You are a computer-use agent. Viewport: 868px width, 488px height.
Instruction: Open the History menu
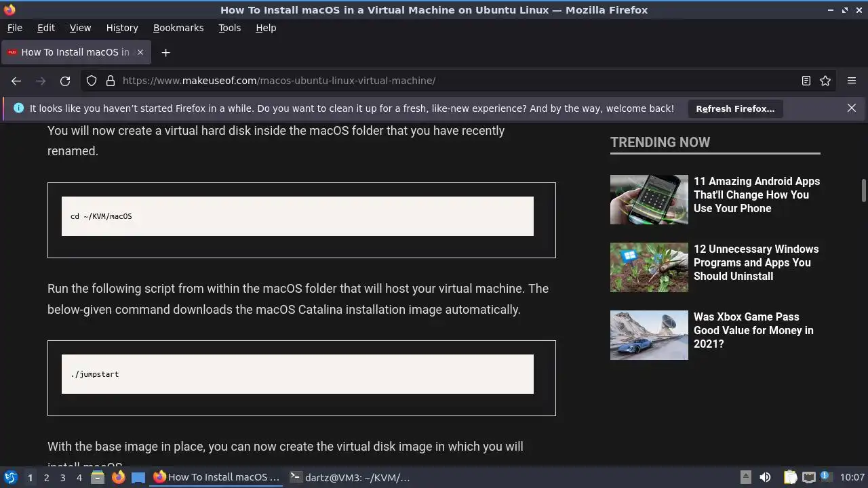point(122,28)
